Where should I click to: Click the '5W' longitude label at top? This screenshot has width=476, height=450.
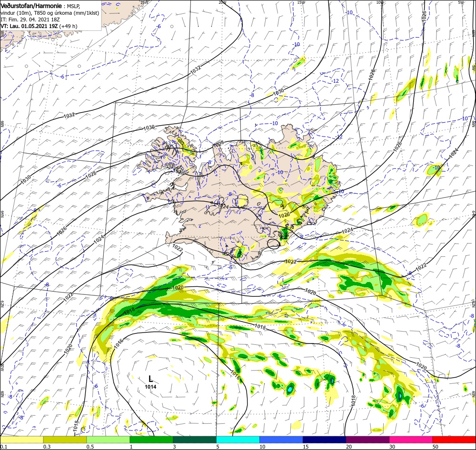(461, 2)
